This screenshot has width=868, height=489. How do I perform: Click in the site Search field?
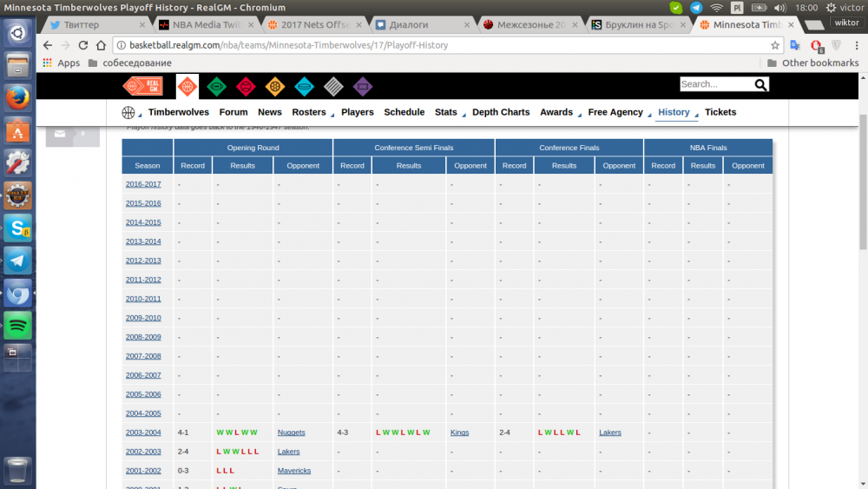click(714, 84)
